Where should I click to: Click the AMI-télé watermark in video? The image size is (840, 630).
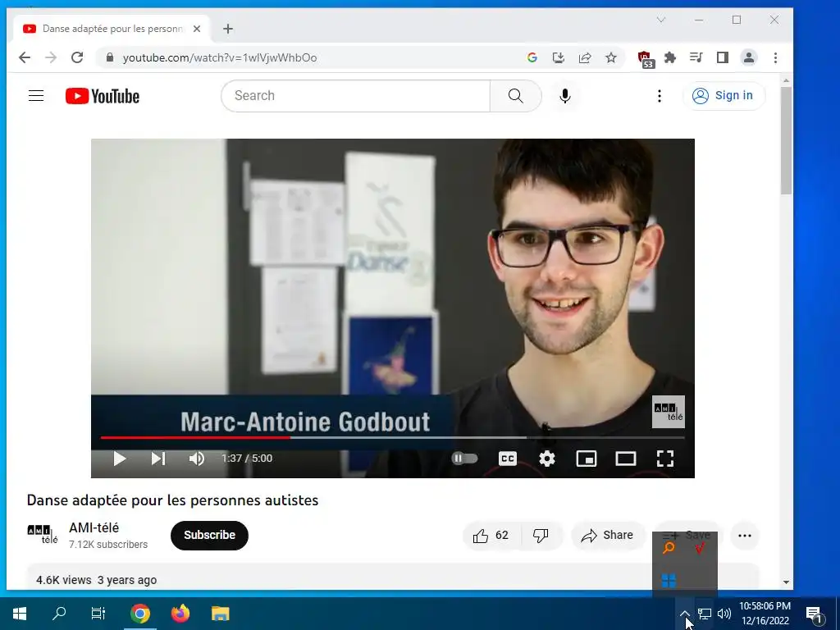(x=668, y=412)
